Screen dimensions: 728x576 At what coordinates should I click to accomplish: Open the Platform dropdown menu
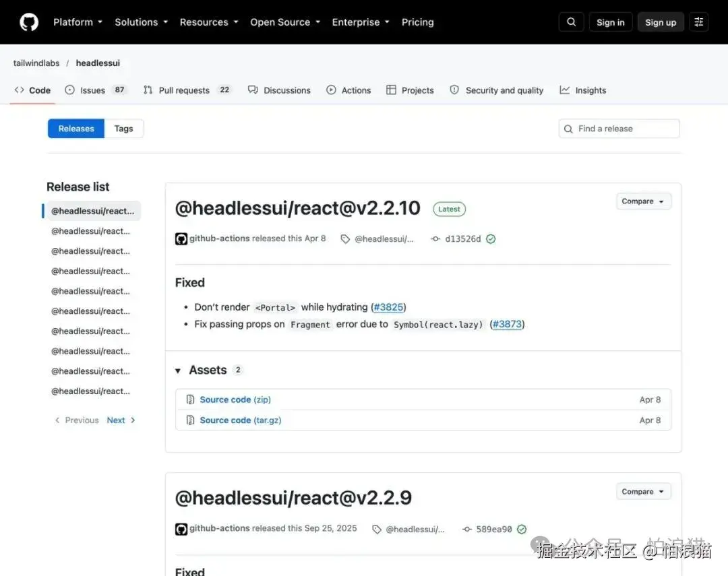pos(78,22)
